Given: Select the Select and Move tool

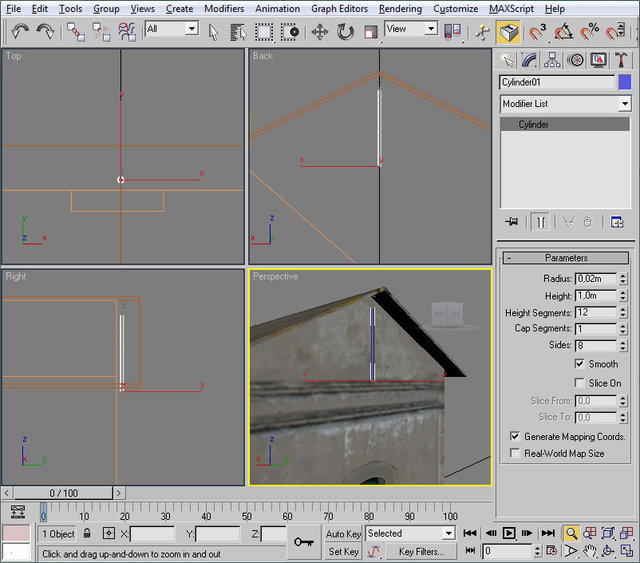Looking at the screenshot, I should tap(320, 31).
